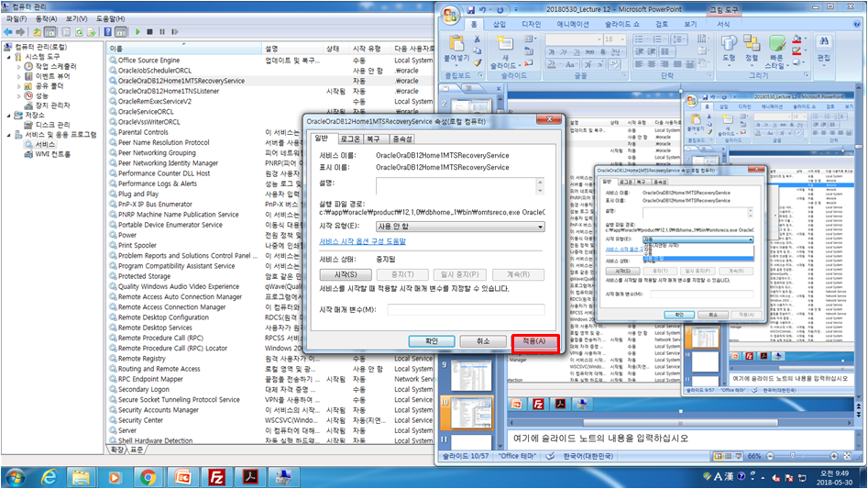
Task: Expand the Task Scheduler tree node
Action: (19, 66)
